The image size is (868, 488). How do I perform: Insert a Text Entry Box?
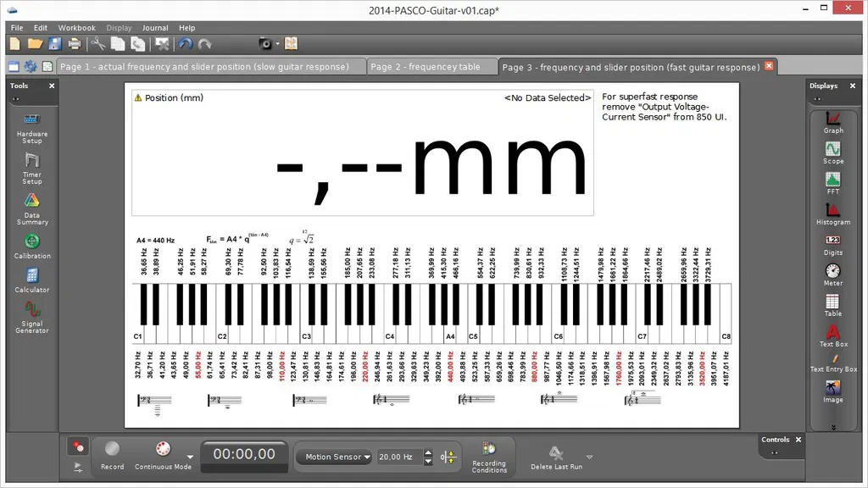click(x=832, y=363)
